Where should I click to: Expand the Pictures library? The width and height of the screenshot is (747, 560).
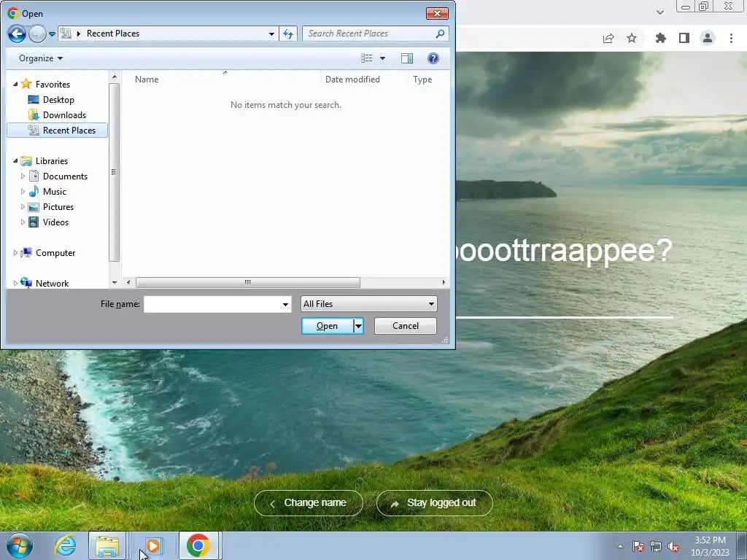pyautogui.click(x=23, y=206)
